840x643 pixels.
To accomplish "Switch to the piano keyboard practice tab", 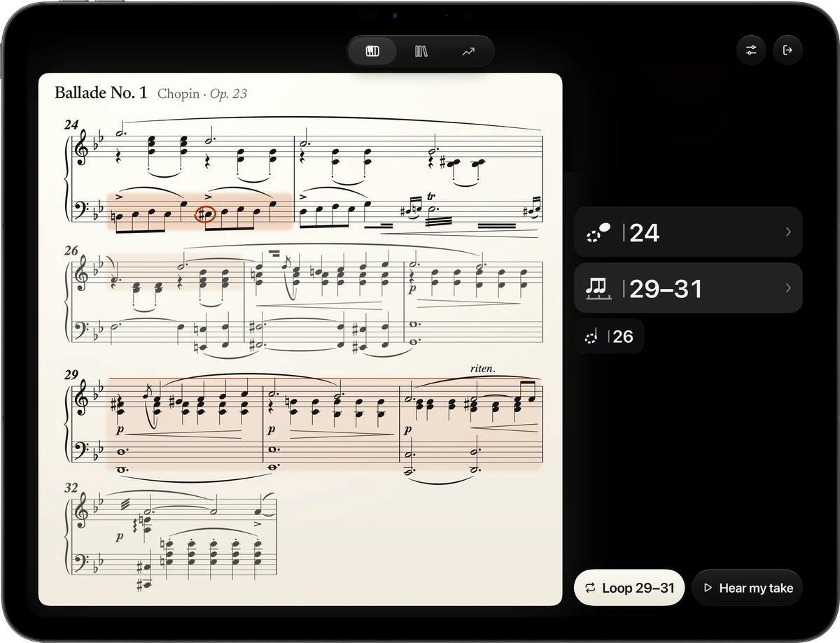I will [372, 52].
